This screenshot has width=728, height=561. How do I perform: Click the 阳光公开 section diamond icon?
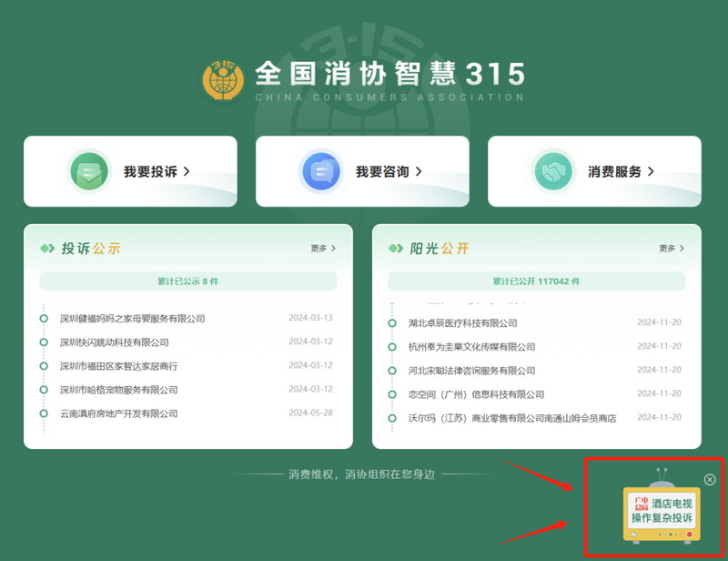pyautogui.click(x=396, y=249)
